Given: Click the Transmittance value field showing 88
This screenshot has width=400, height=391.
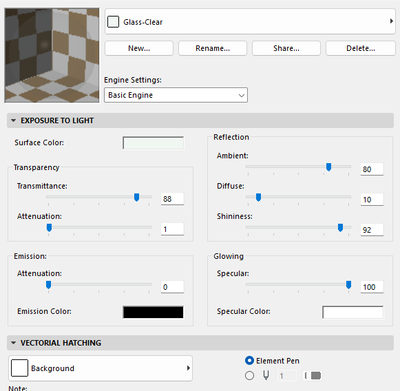Looking at the screenshot, I should coord(172,199).
